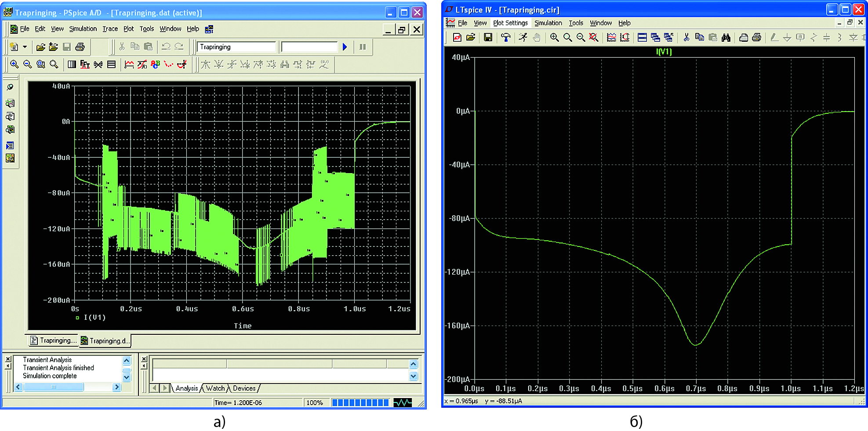868x431 pixels.
Task: Click the LTspice Zoom Full Extents icon
Action: click(x=594, y=37)
